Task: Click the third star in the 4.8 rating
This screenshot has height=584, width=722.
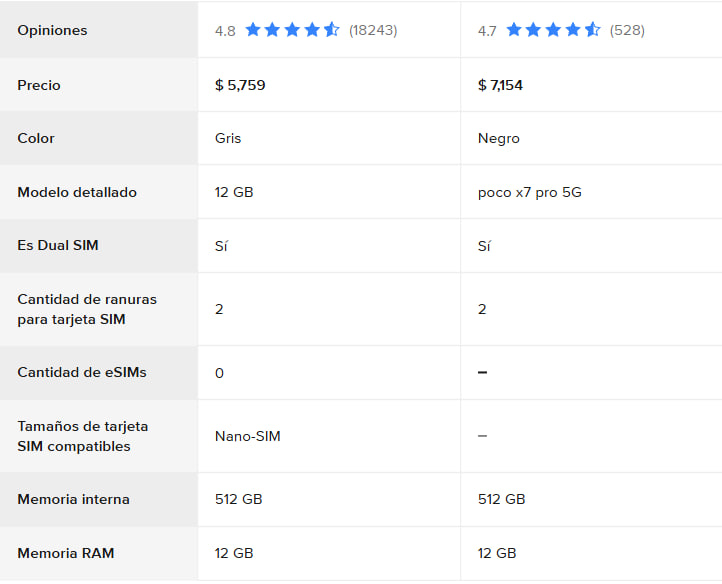Action: point(292,30)
